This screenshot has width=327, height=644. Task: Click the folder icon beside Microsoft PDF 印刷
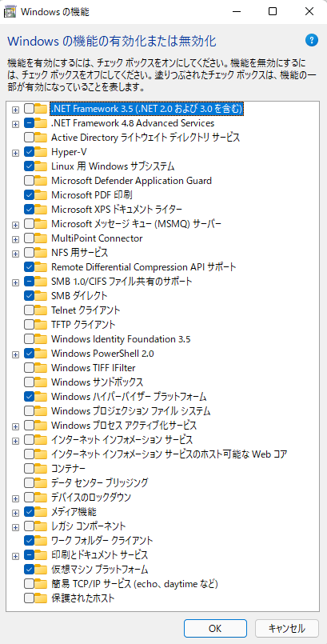click(x=41, y=195)
